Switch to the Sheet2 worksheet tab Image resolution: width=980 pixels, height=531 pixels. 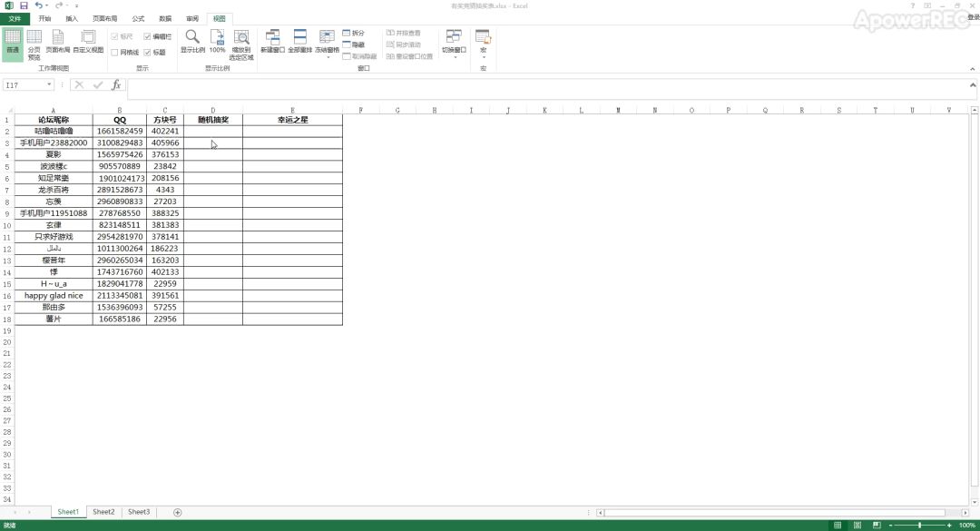pos(104,512)
